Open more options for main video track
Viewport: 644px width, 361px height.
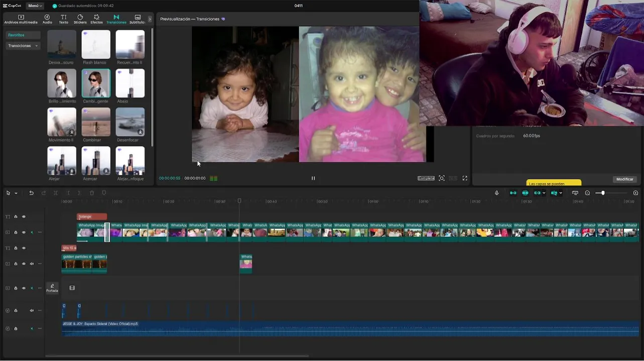[x=40, y=232]
